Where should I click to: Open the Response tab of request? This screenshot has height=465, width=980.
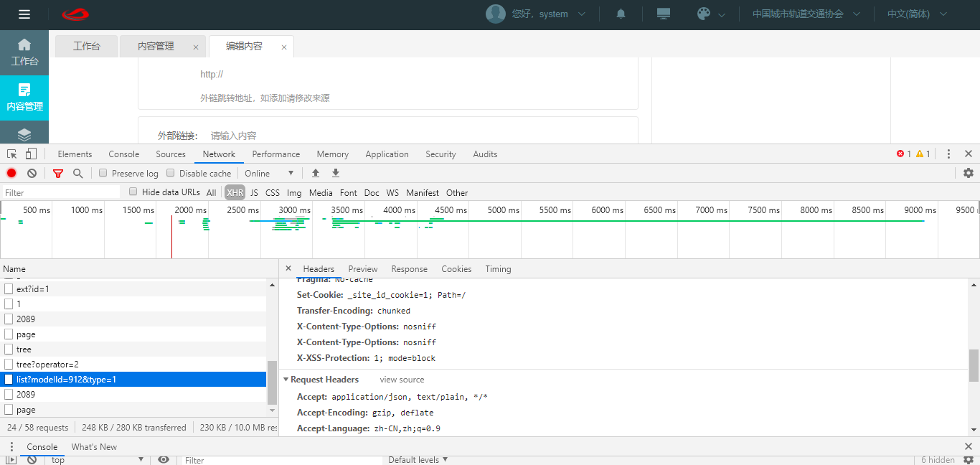click(409, 269)
